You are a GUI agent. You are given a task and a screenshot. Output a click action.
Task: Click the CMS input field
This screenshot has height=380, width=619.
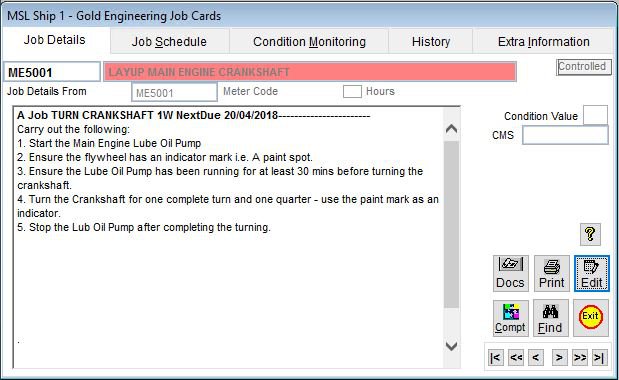(x=565, y=135)
